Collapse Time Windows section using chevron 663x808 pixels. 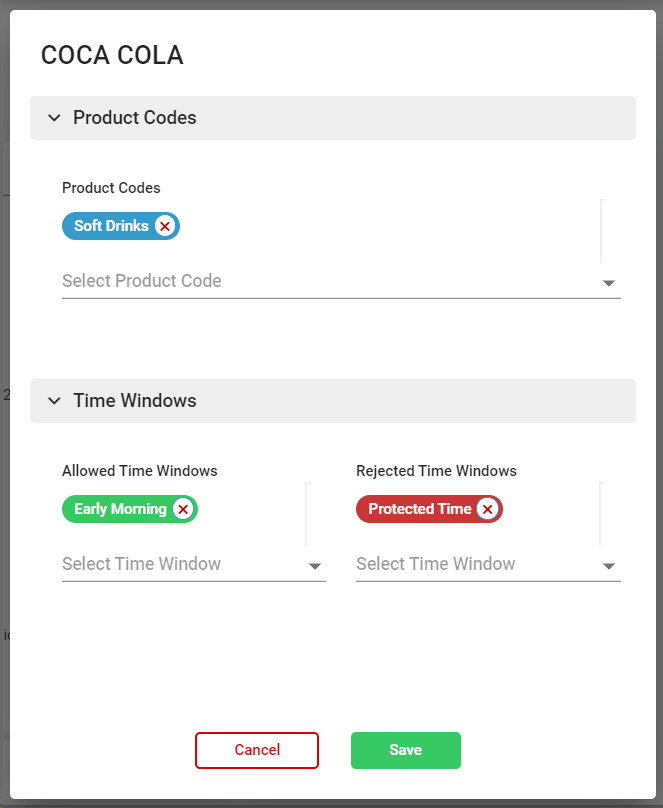54,401
